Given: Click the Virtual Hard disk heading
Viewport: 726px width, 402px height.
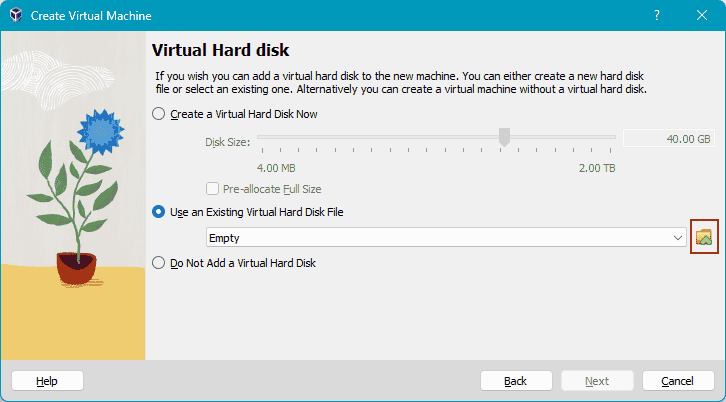Looking at the screenshot, I should (x=220, y=50).
